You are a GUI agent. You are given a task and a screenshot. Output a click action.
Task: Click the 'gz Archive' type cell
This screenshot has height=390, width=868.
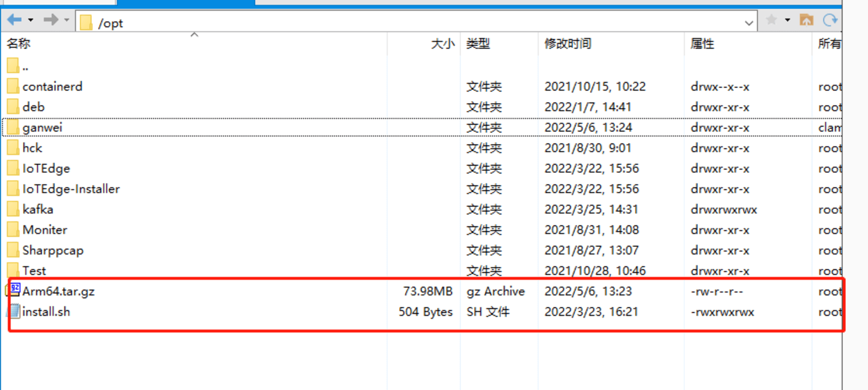pyautogui.click(x=495, y=291)
